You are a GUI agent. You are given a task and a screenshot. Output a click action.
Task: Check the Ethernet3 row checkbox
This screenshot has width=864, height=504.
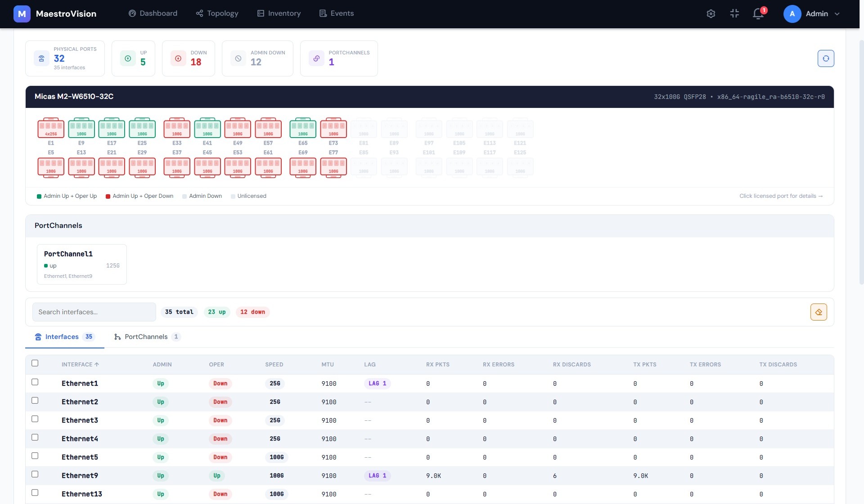[35, 419]
